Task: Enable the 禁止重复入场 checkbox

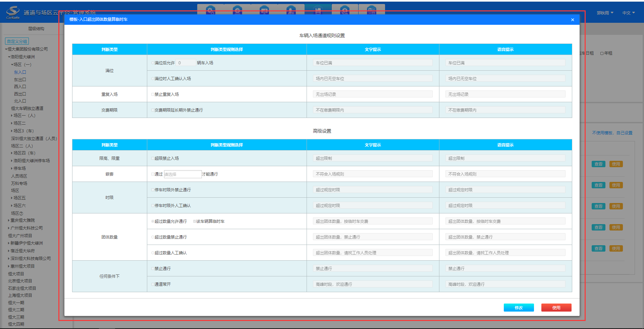Action: [153, 94]
